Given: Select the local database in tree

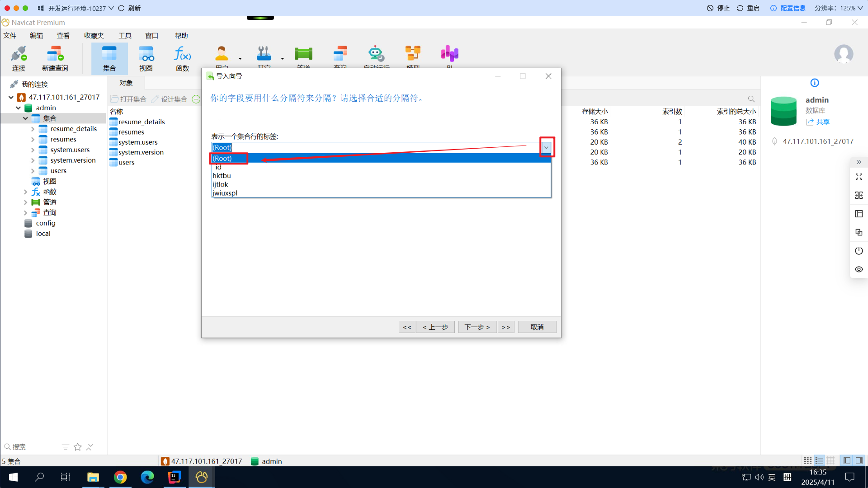Looking at the screenshot, I should [x=43, y=234].
